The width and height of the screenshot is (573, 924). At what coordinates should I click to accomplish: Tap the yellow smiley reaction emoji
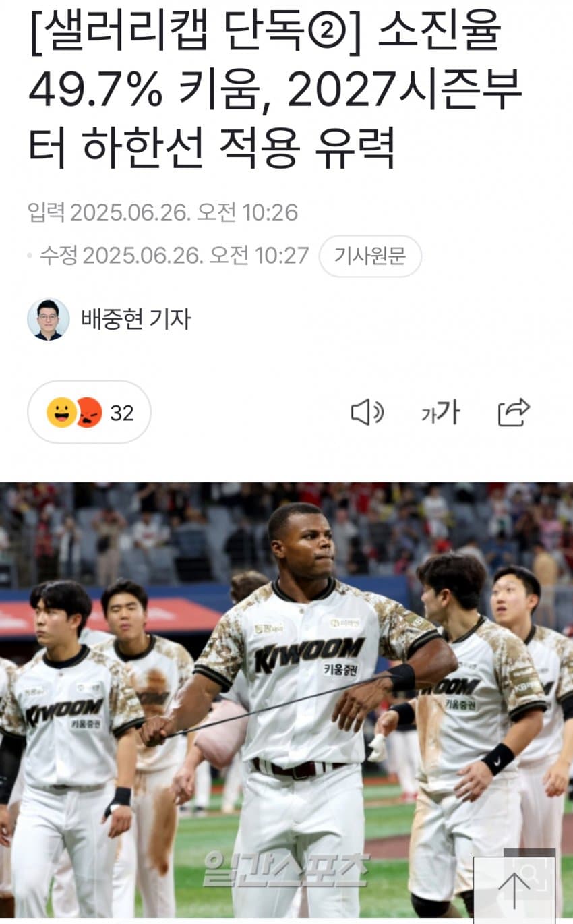(62, 412)
